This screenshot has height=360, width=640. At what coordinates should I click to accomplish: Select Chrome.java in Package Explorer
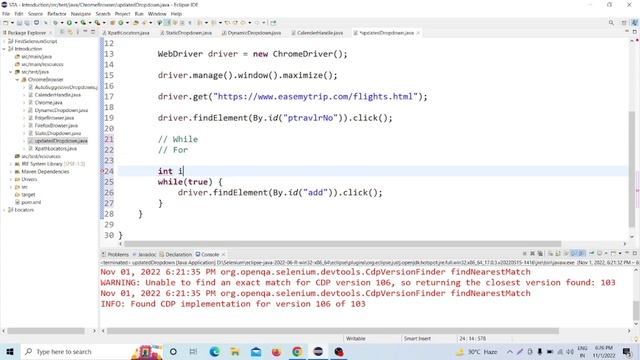click(x=48, y=102)
